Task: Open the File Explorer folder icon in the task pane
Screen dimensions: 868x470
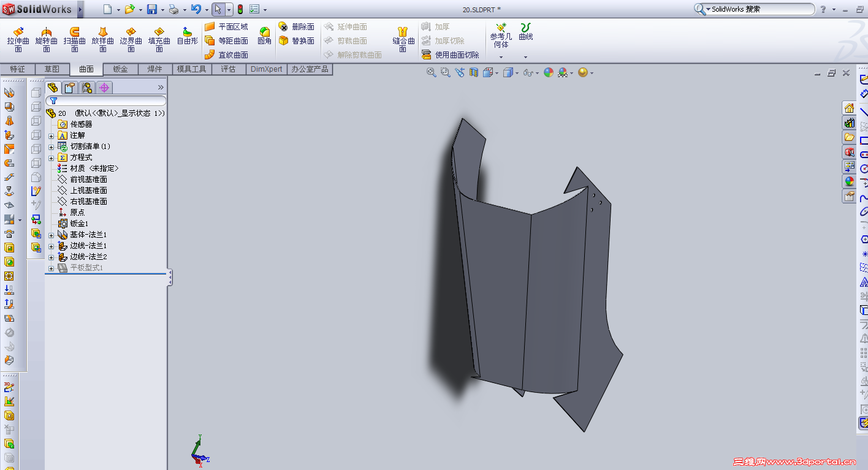Action: pyautogui.click(x=849, y=137)
